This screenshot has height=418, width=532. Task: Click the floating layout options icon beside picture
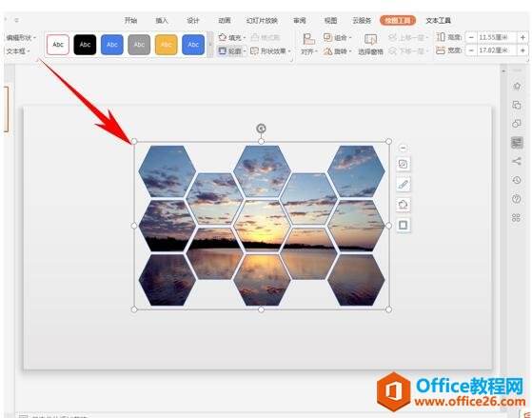[404, 165]
